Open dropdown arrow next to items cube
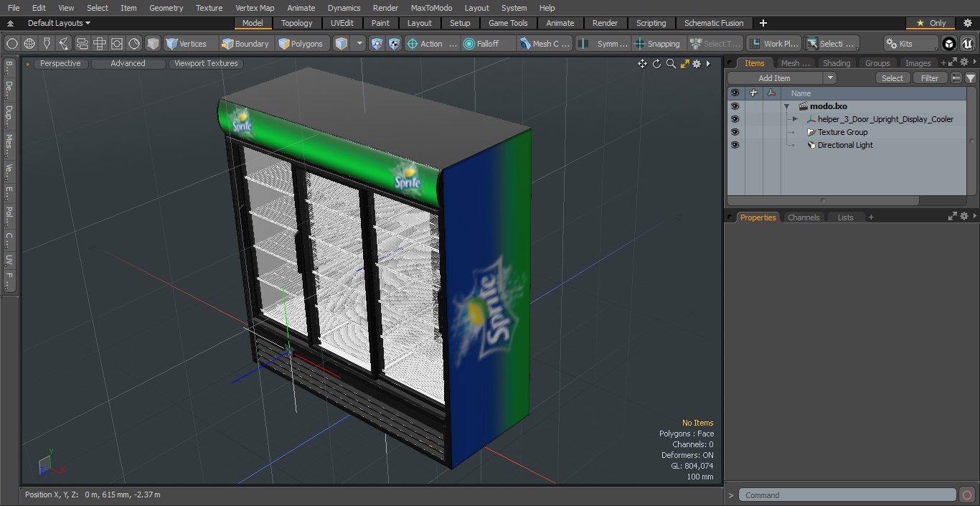980x506 pixels. pyautogui.click(x=359, y=44)
